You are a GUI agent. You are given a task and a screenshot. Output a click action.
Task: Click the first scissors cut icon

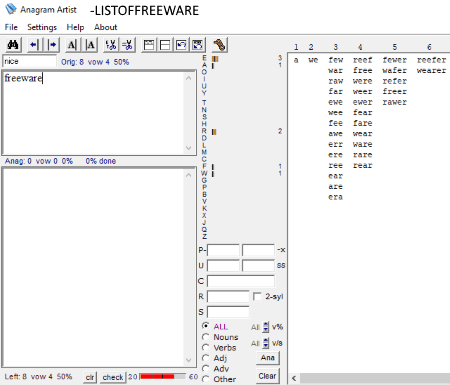click(110, 45)
